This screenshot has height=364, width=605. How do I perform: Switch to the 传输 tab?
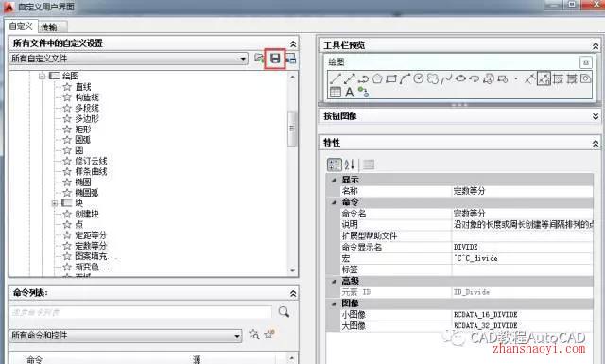pyautogui.click(x=53, y=26)
